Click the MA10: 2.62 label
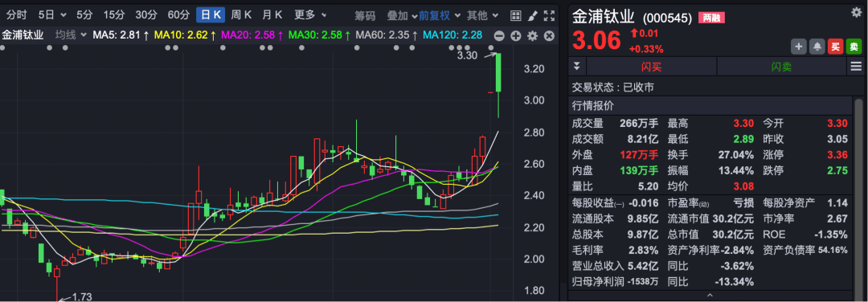868x302 pixels. pyautogui.click(x=185, y=35)
